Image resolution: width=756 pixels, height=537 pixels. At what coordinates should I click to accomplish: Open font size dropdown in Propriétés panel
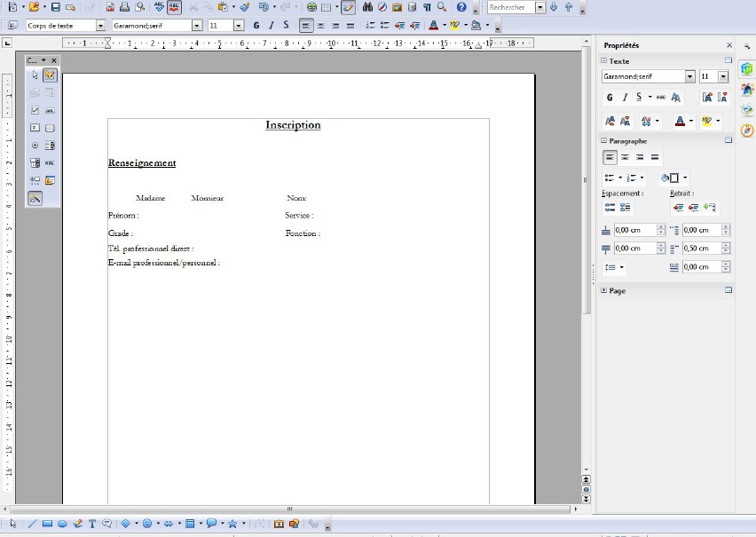pos(723,77)
